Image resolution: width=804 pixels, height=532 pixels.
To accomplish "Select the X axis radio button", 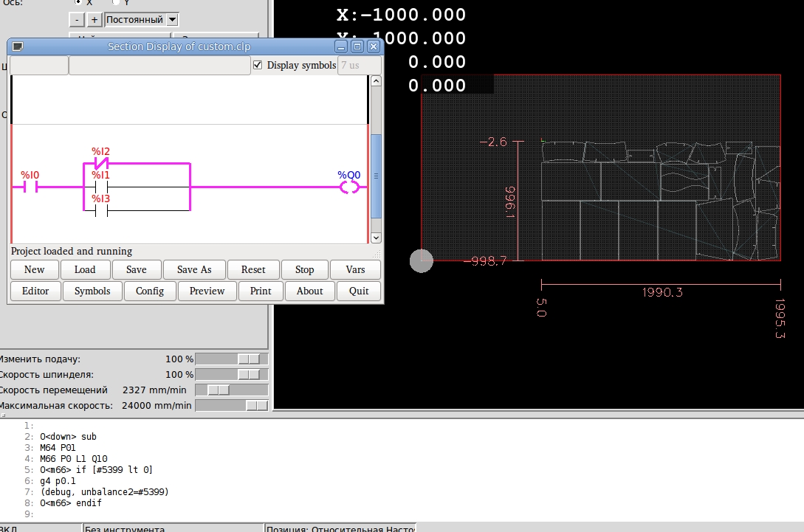I will coord(78,2).
